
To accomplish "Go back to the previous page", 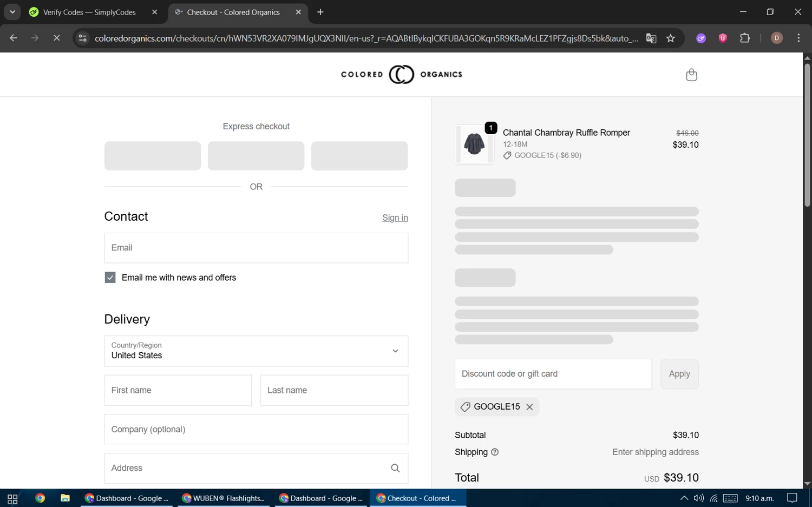I will click(14, 38).
